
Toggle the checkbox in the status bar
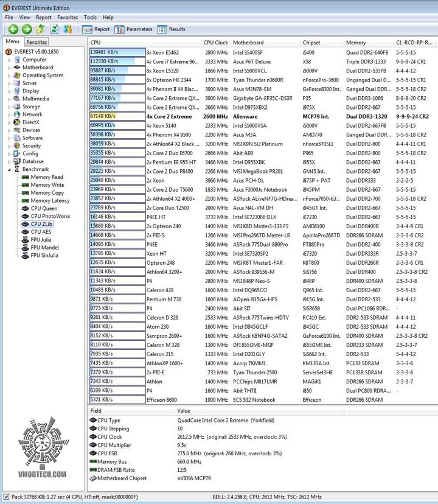click(6, 497)
